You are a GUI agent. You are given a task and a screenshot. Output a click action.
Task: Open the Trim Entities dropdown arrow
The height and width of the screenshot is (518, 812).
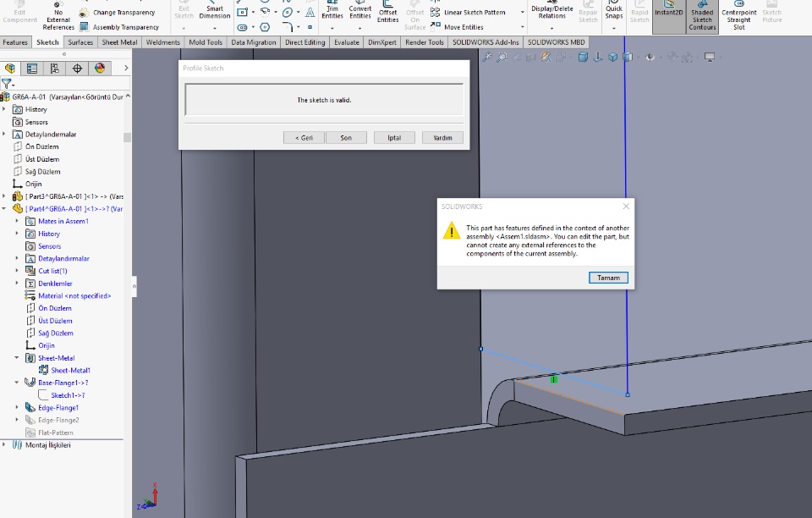click(x=332, y=28)
